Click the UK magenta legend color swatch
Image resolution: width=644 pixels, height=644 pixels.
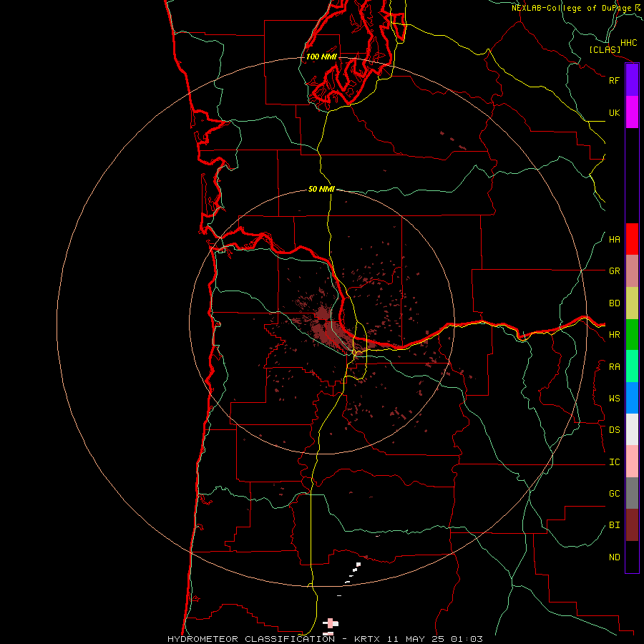click(632, 112)
